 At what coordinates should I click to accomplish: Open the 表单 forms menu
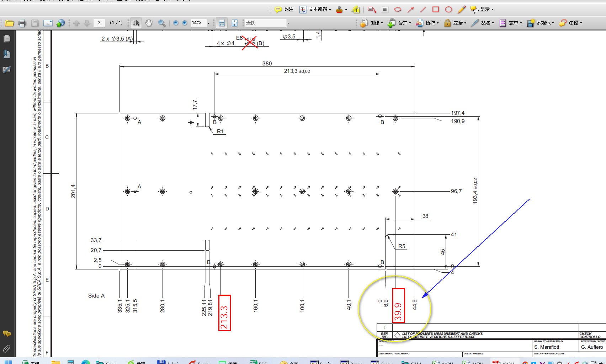[511, 23]
